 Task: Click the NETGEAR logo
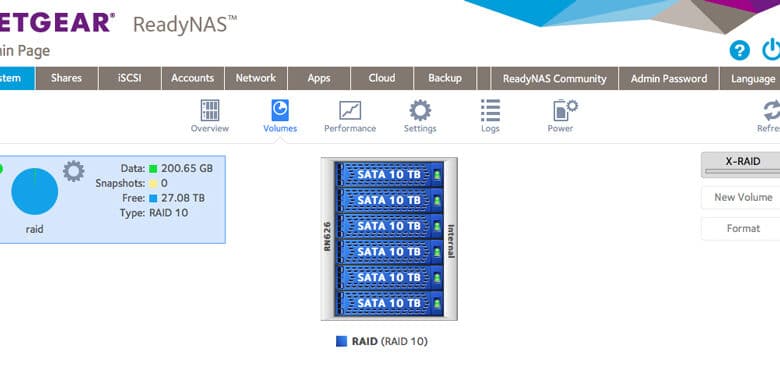[57, 22]
